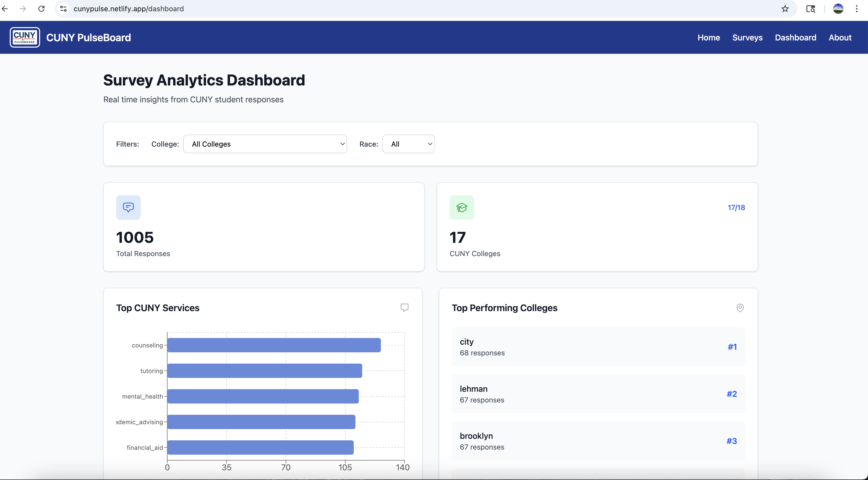
Task: Go to Home in the navigation bar
Action: (708, 37)
